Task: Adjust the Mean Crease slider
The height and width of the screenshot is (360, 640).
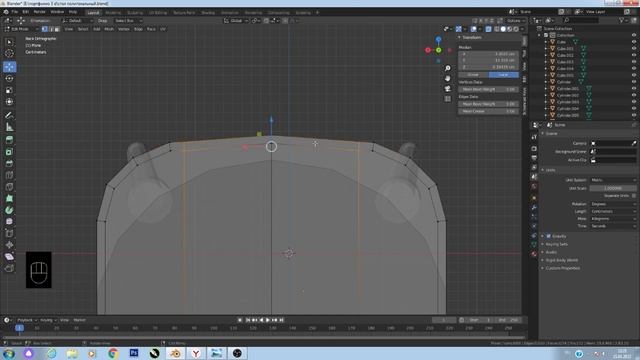Action: [x=488, y=111]
